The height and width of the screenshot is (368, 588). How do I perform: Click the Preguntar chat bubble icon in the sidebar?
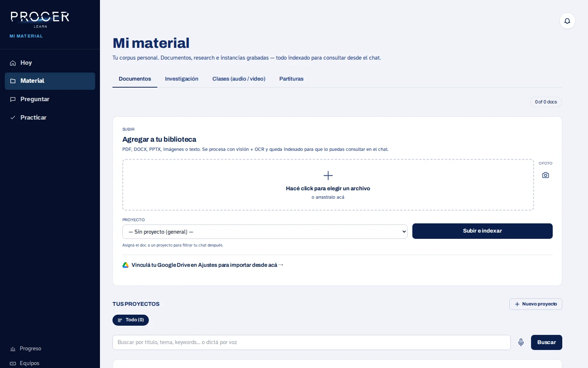click(13, 99)
